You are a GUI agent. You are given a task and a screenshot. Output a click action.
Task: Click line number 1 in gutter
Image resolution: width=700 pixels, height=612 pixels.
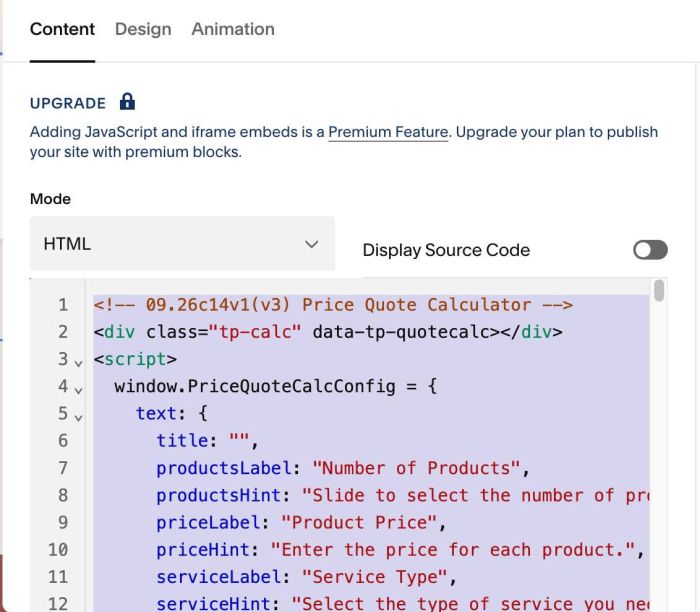(63, 305)
